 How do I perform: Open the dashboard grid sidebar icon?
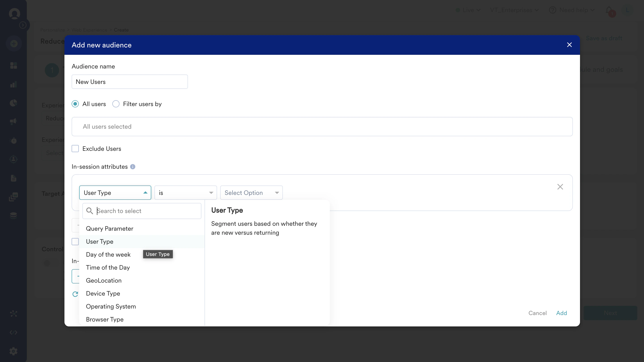[x=13, y=66]
